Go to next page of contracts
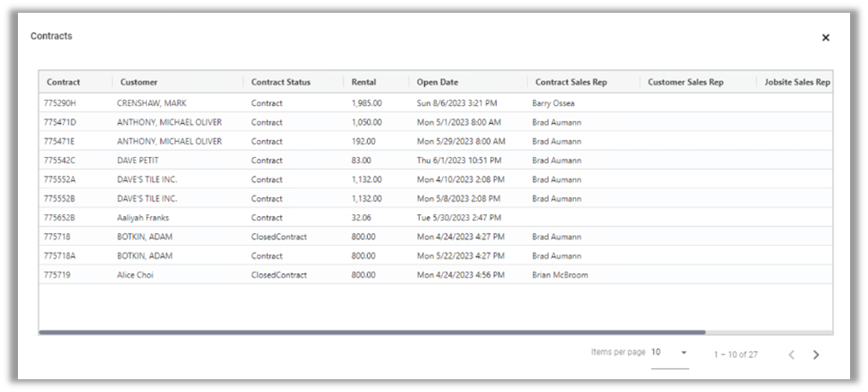868x392 pixels. coord(816,354)
